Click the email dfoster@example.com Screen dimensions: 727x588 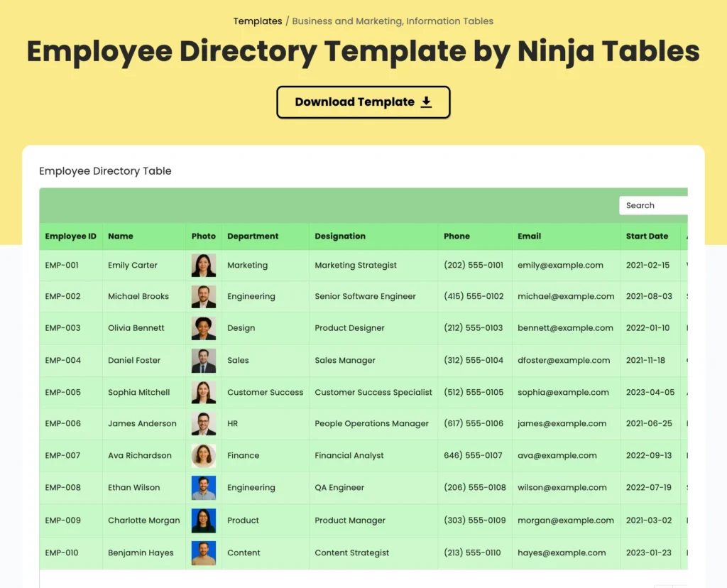coord(564,360)
